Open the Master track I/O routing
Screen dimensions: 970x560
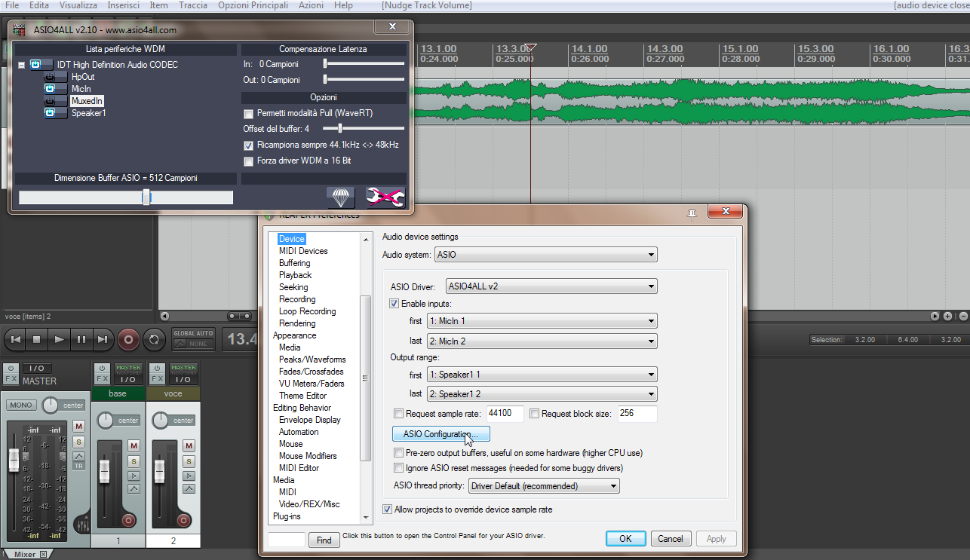pyautogui.click(x=37, y=369)
